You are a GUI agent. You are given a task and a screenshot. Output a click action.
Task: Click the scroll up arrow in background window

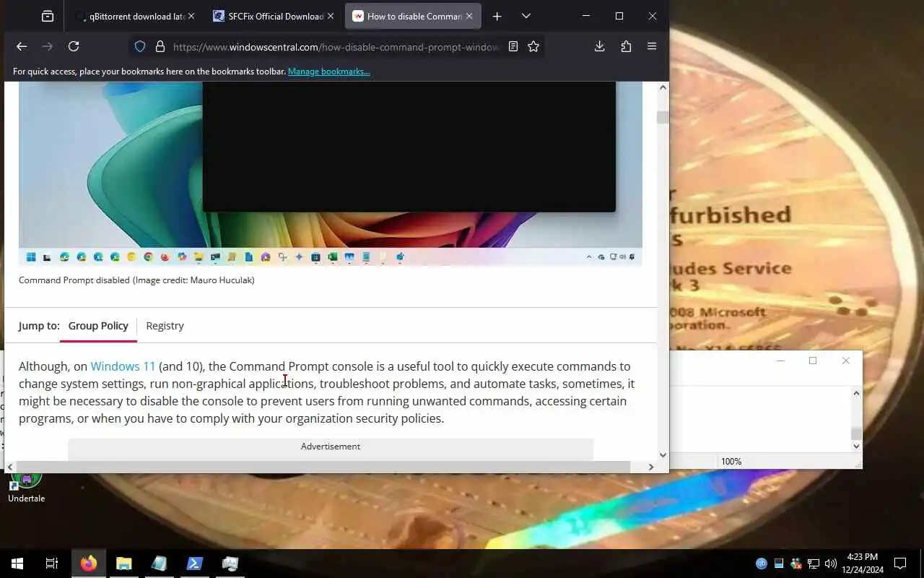(x=857, y=393)
